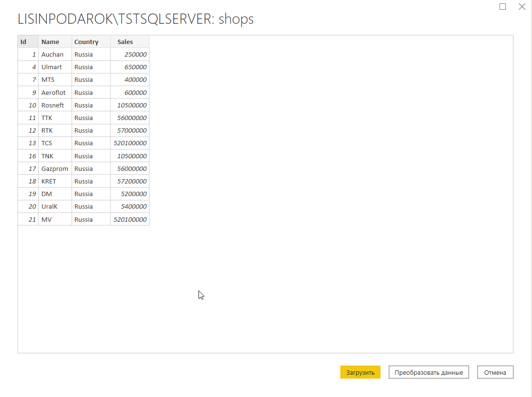Click the Ulmart name cell
The height and width of the screenshot is (397, 532).
point(55,67)
